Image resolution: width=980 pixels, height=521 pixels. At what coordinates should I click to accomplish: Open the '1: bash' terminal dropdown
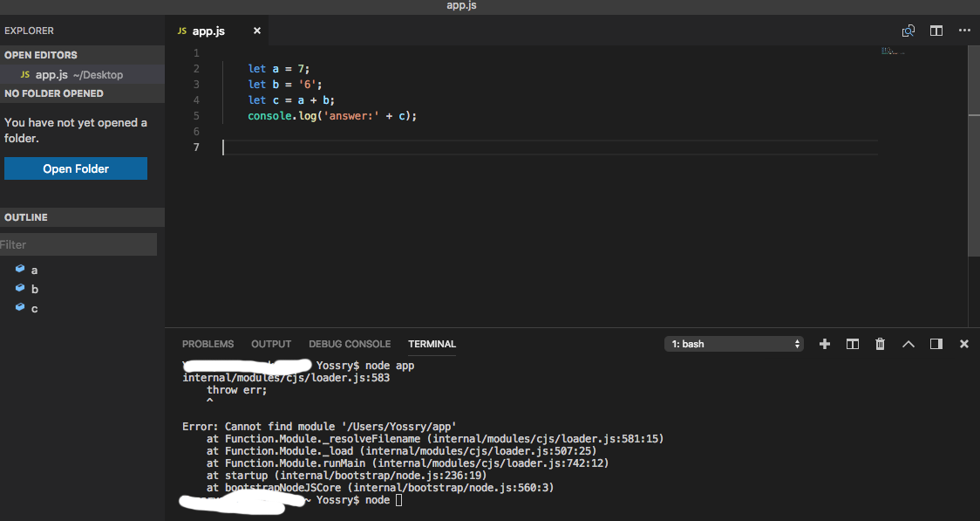point(734,344)
